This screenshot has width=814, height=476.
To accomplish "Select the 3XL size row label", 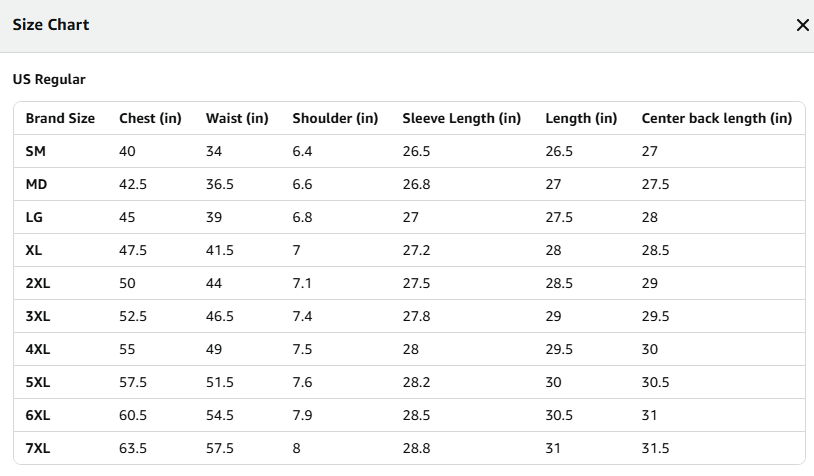I will pos(37,316).
